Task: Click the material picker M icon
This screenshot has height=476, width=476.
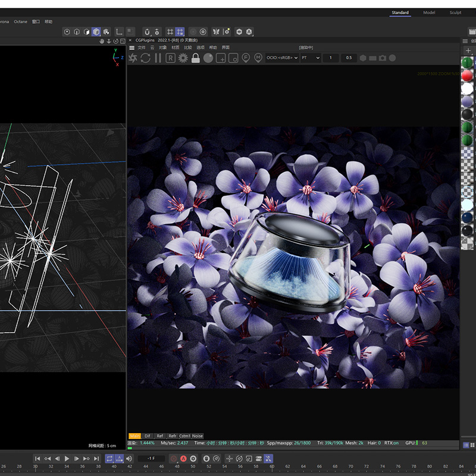Action: (x=258, y=58)
